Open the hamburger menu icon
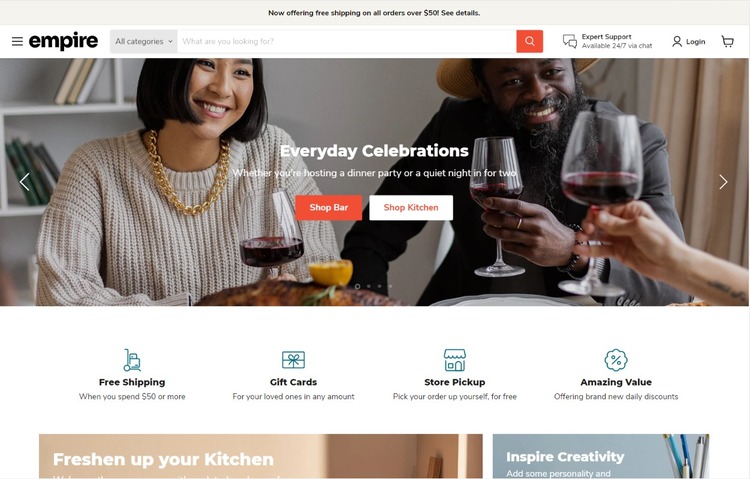Image resolution: width=750 pixels, height=479 pixels. [x=17, y=41]
